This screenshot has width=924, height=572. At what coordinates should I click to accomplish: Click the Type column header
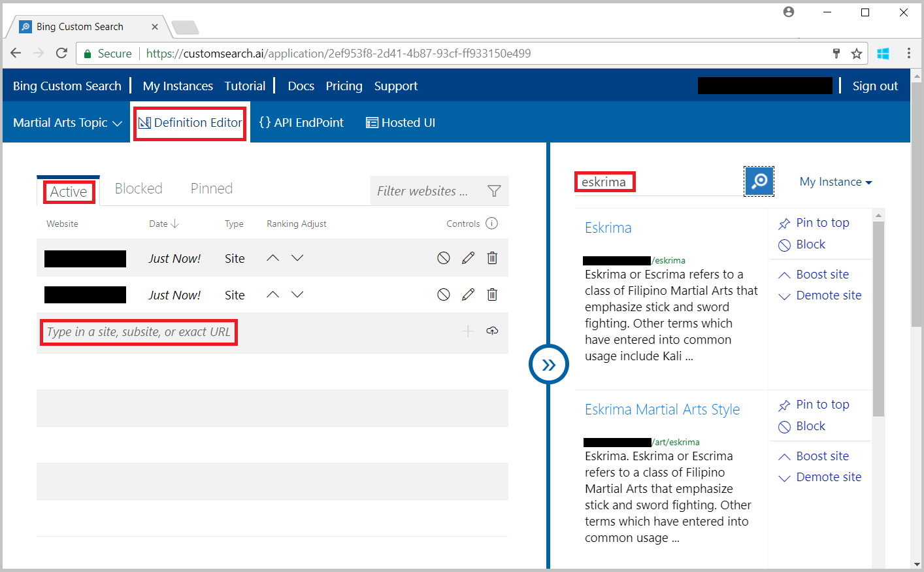[234, 224]
